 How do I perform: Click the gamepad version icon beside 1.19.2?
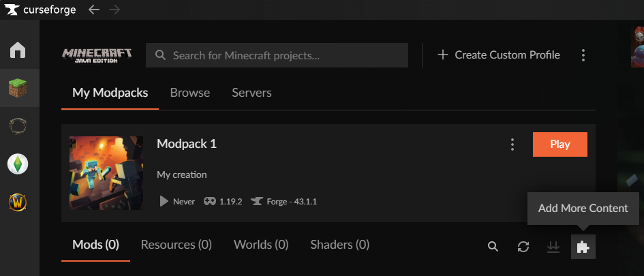pyautogui.click(x=210, y=201)
